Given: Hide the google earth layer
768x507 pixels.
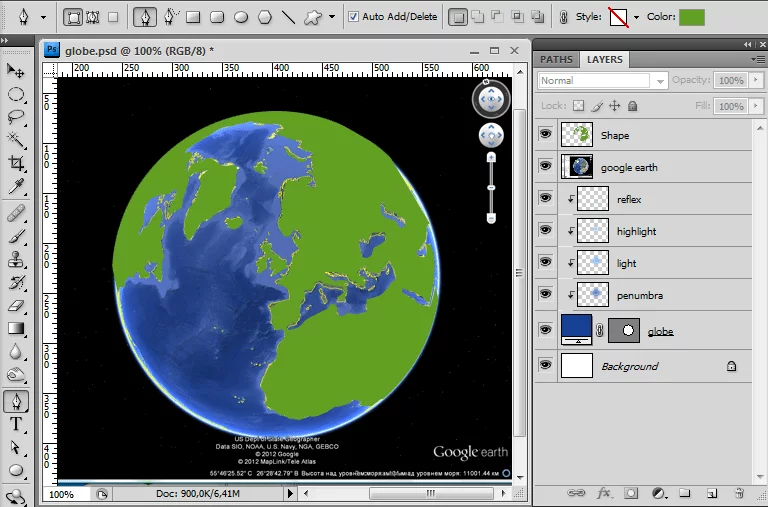Looking at the screenshot, I should [545, 166].
